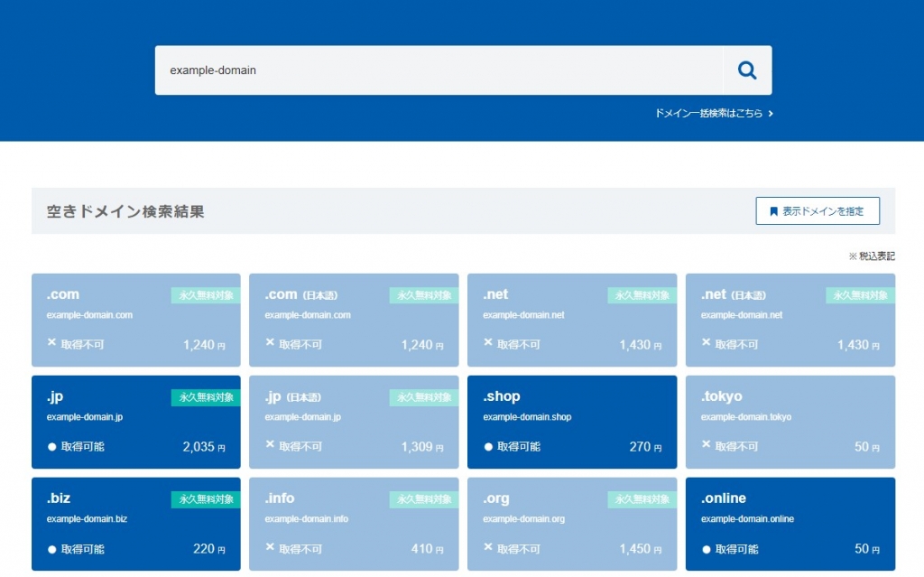
Task: Click the domain search text field
Action: (x=439, y=70)
